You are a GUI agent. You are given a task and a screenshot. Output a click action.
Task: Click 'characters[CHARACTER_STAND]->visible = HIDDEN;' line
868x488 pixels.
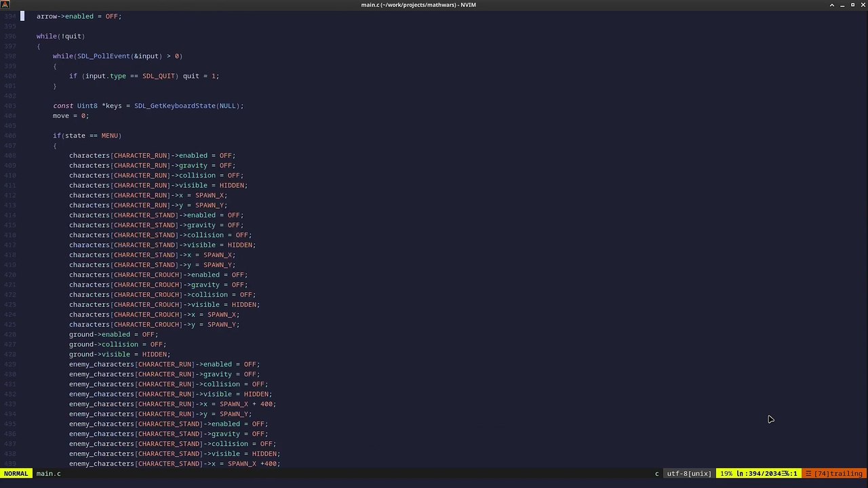point(162,245)
